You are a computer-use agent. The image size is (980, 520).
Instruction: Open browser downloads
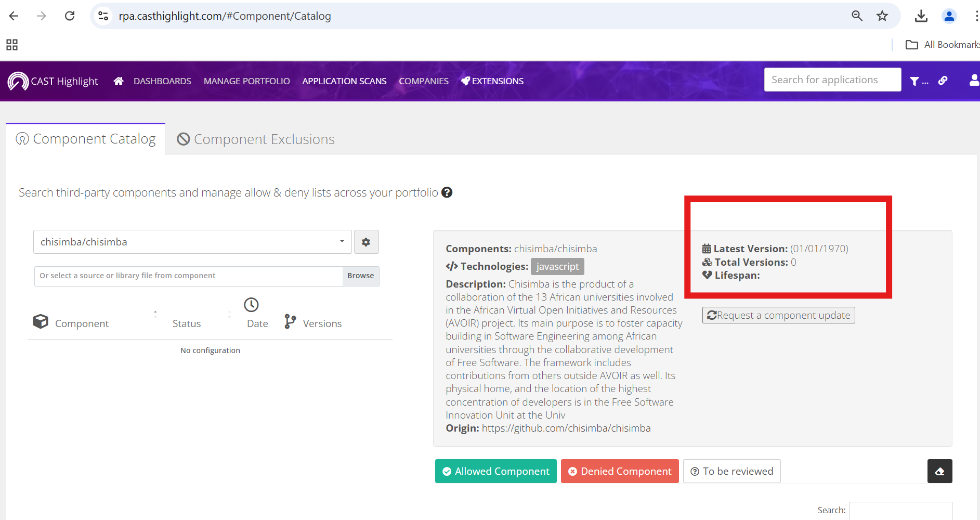point(921,16)
